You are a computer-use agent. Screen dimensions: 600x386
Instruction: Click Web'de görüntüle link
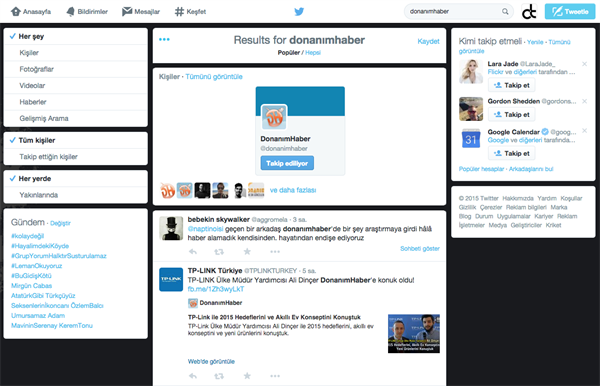pyautogui.click(x=211, y=362)
